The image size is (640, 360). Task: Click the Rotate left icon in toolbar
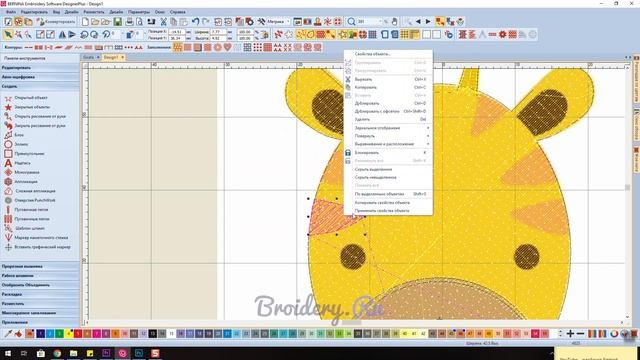point(84,35)
